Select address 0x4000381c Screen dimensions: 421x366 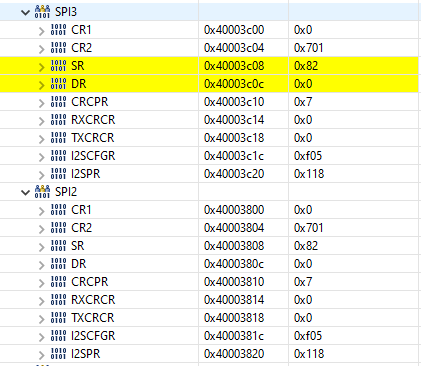(234, 336)
